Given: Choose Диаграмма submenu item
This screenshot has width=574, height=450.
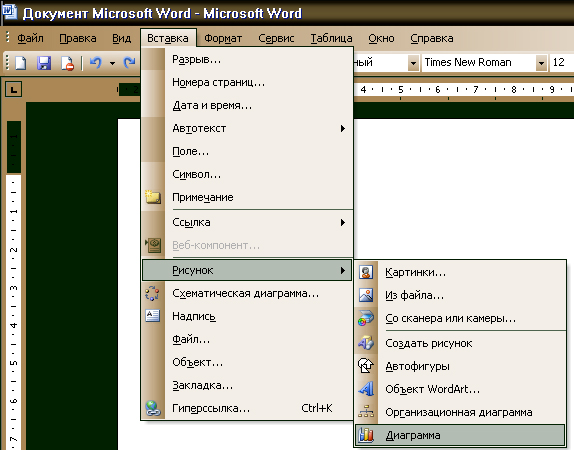Looking at the screenshot, I should [460, 435].
